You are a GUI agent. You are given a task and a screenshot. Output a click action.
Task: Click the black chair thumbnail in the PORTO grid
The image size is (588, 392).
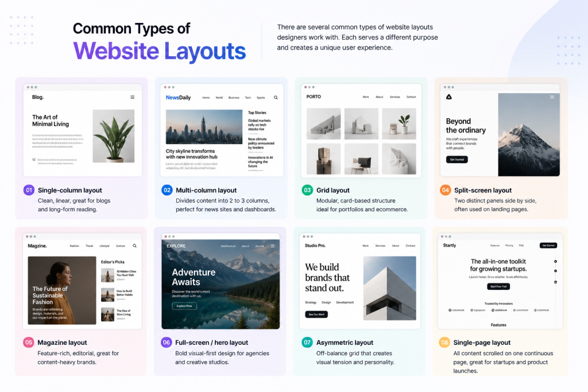coord(361,159)
